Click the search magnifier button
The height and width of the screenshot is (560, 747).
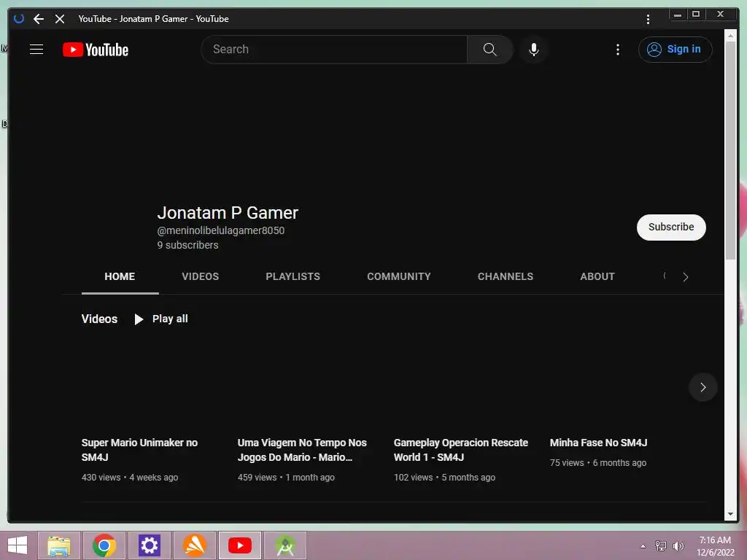click(489, 50)
